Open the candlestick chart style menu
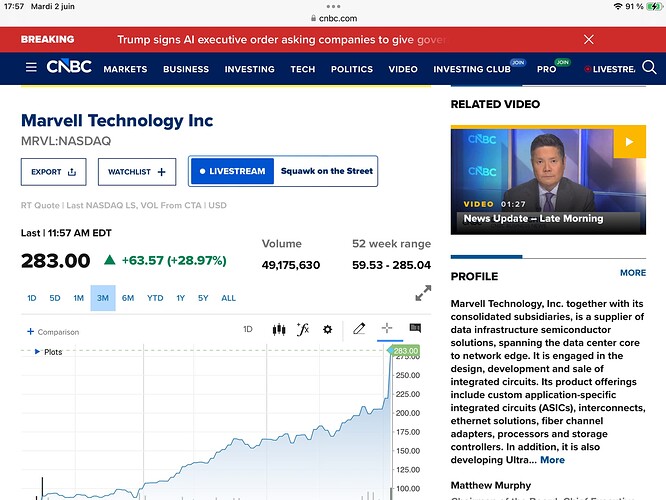Viewport: 666px width, 500px height. [279, 329]
